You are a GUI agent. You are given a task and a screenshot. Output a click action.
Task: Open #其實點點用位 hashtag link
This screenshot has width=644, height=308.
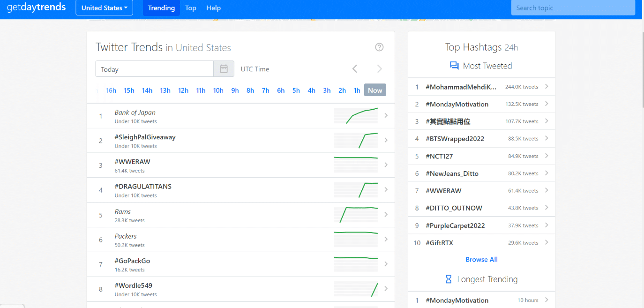pos(448,121)
